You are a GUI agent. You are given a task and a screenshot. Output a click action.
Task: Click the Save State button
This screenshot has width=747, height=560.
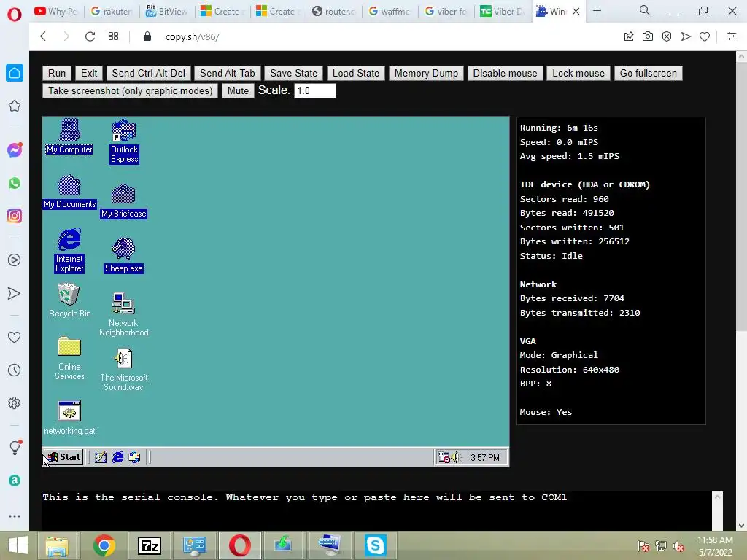click(x=293, y=74)
